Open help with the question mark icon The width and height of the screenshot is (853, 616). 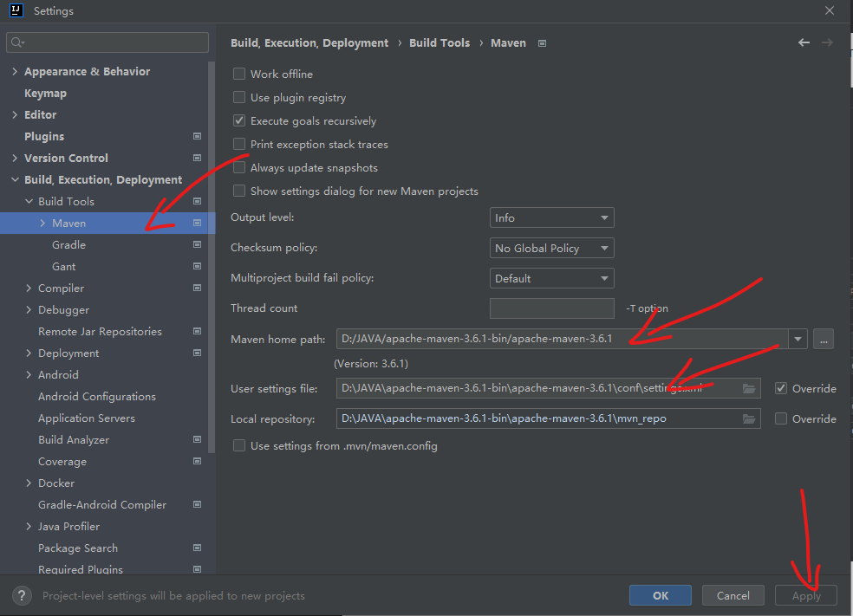pyautogui.click(x=22, y=595)
